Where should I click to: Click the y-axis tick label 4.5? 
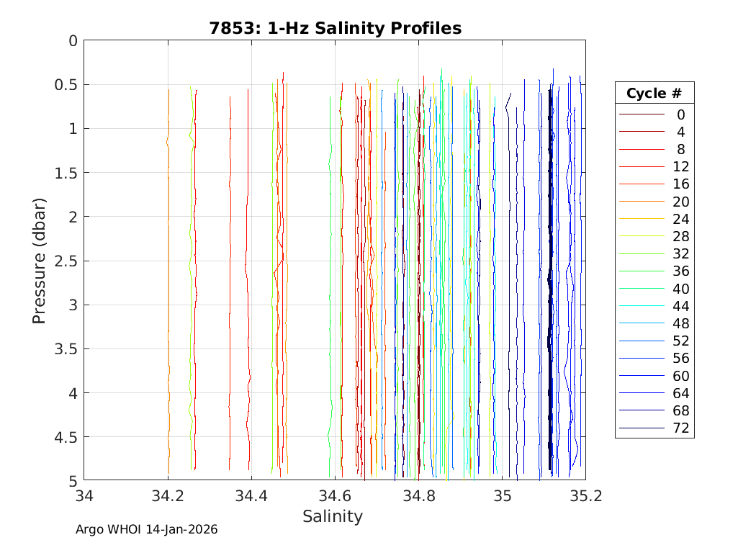click(x=66, y=437)
